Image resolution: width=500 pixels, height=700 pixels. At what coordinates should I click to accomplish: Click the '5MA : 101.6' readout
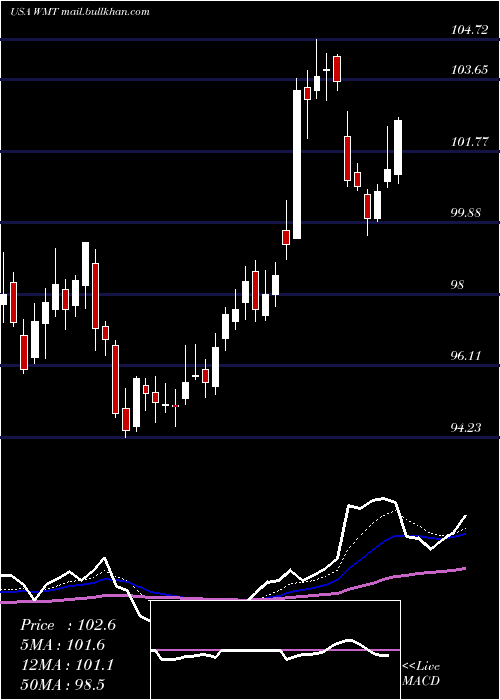(x=63, y=645)
